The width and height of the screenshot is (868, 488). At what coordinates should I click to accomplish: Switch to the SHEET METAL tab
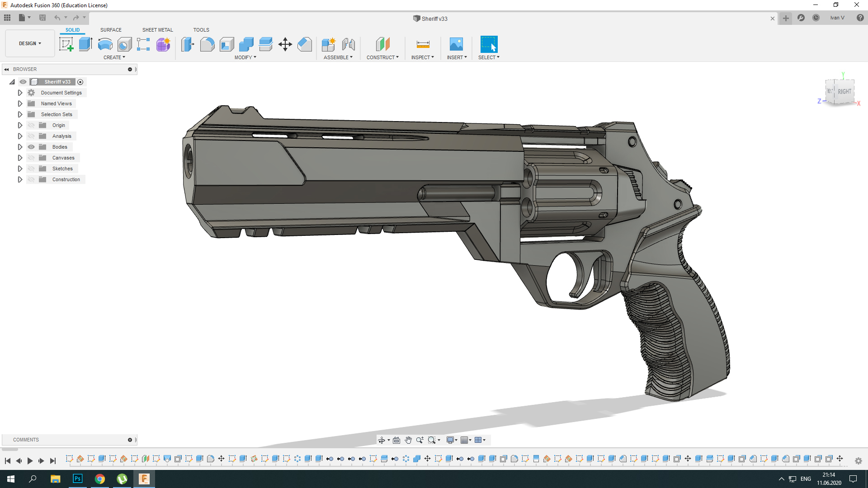coord(157,30)
